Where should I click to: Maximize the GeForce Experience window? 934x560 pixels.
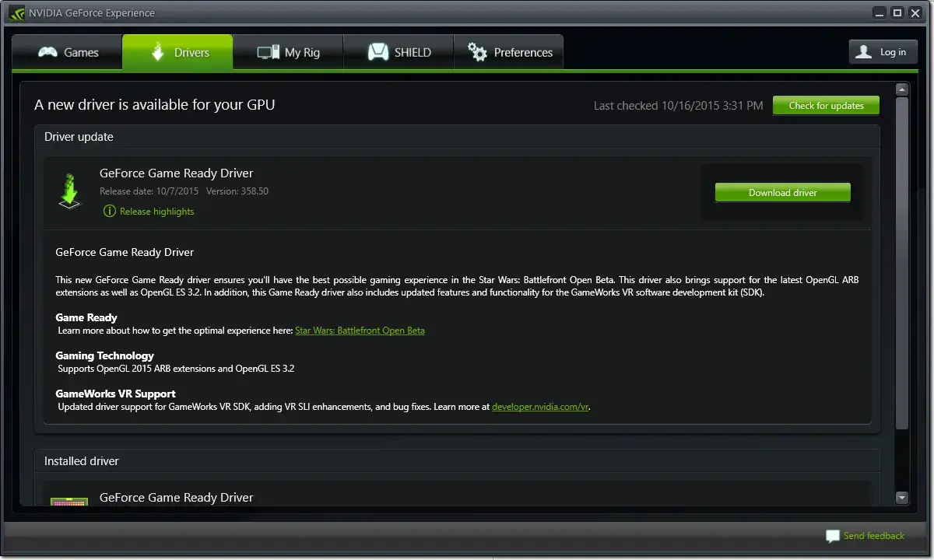tap(897, 12)
